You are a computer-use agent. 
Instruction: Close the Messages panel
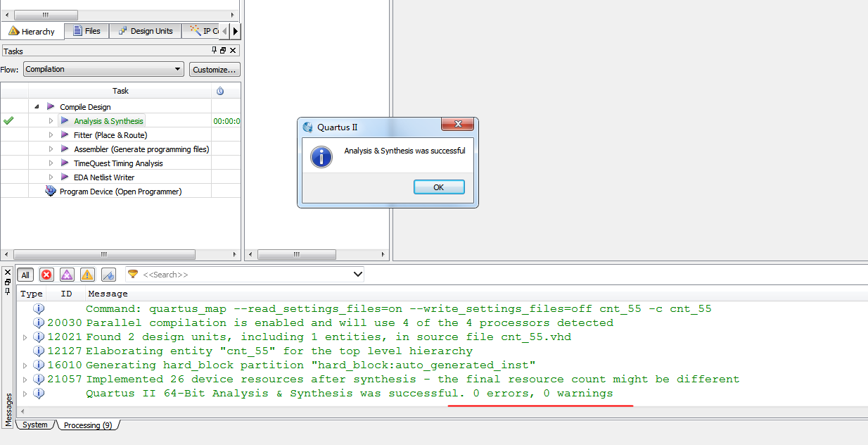(x=8, y=272)
